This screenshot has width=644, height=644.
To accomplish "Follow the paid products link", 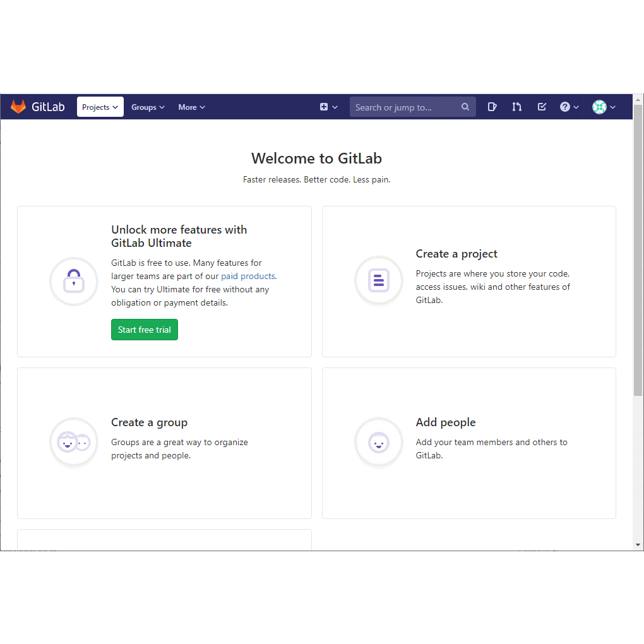I will pyautogui.click(x=248, y=276).
